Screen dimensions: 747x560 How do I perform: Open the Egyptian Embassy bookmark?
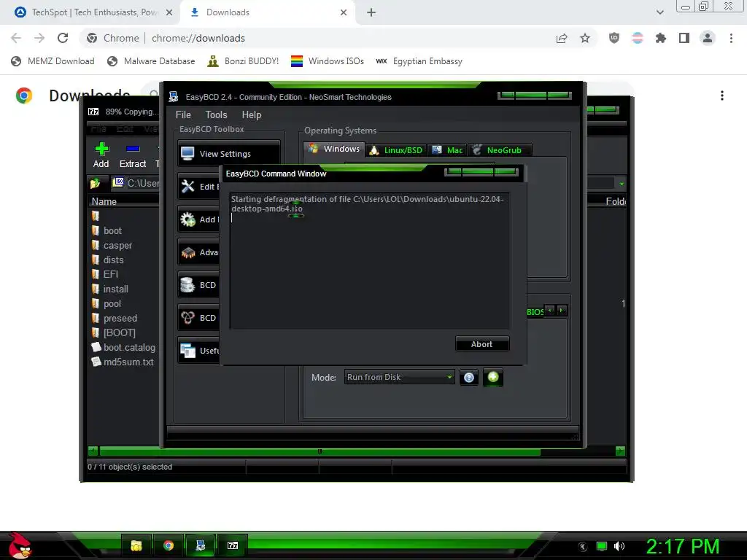tap(419, 61)
